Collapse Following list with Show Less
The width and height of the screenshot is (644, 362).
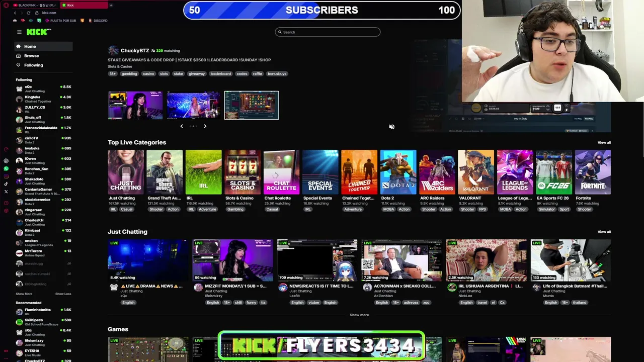[63, 294]
